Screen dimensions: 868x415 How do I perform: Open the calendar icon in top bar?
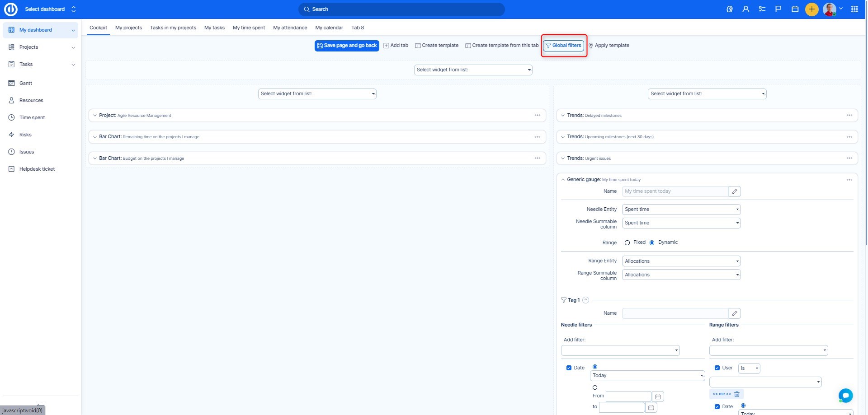coord(795,9)
